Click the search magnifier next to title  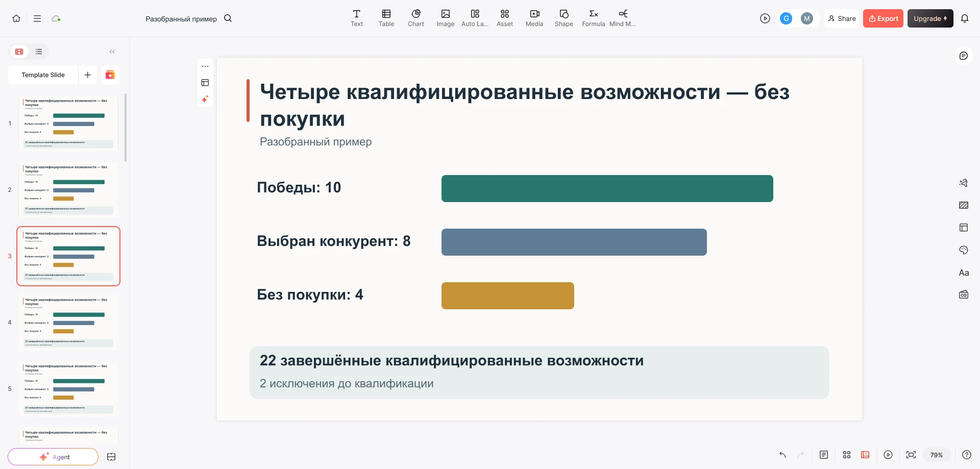228,18
